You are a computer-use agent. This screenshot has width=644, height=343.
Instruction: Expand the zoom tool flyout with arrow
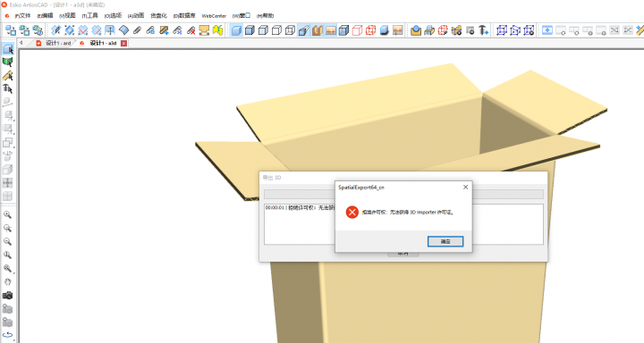click(x=7, y=269)
